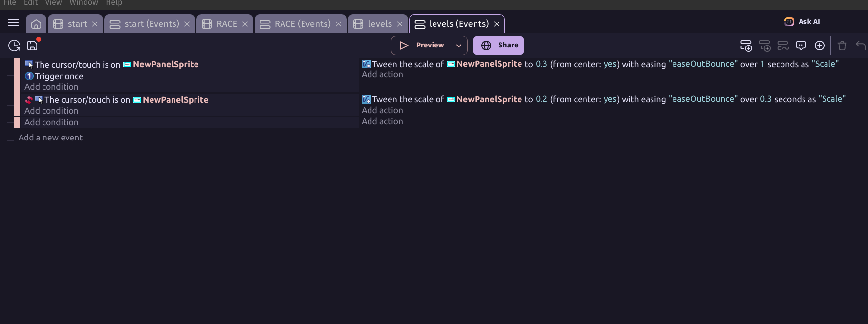Click the circled plus add-other-event icon

[x=820, y=46]
